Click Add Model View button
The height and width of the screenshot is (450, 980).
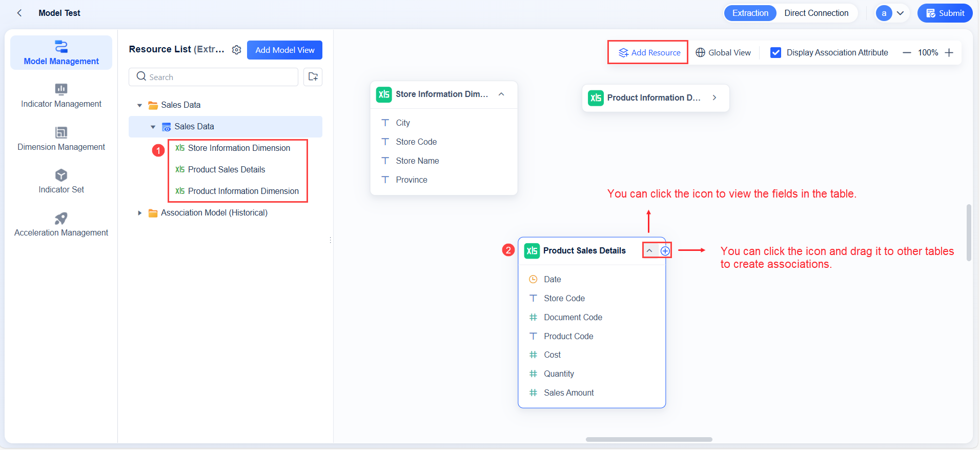284,50
